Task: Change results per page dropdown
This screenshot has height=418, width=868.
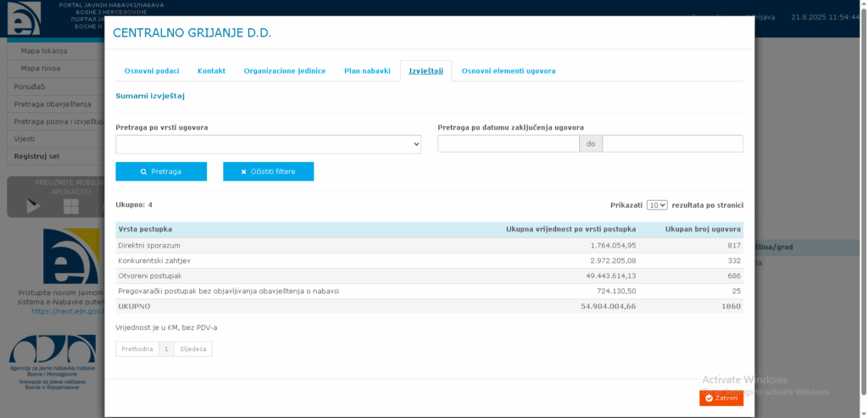Action: tap(657, 205)
